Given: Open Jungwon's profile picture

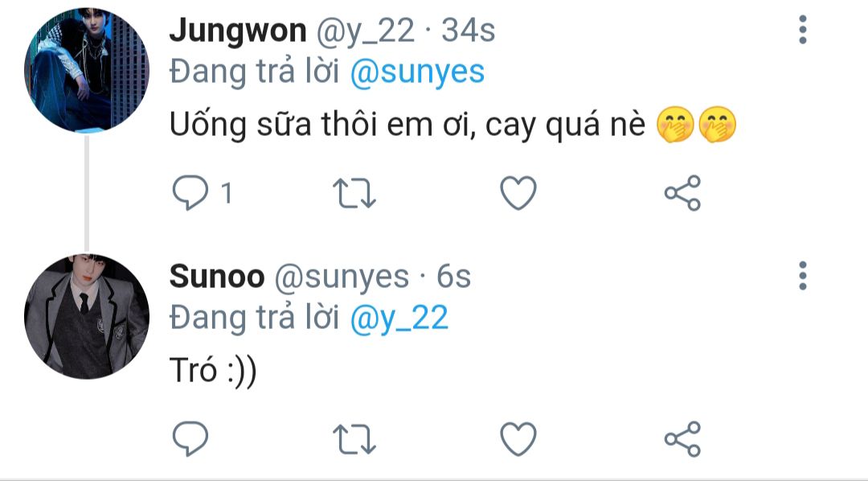Looking at the screenshot, I should pos(87,70).
